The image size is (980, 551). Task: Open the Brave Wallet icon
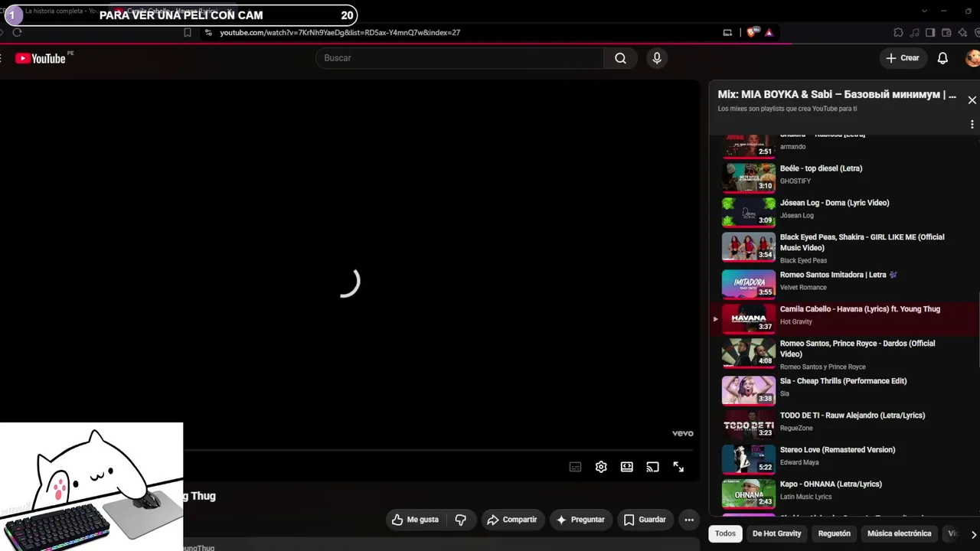(x=946, y=33)
